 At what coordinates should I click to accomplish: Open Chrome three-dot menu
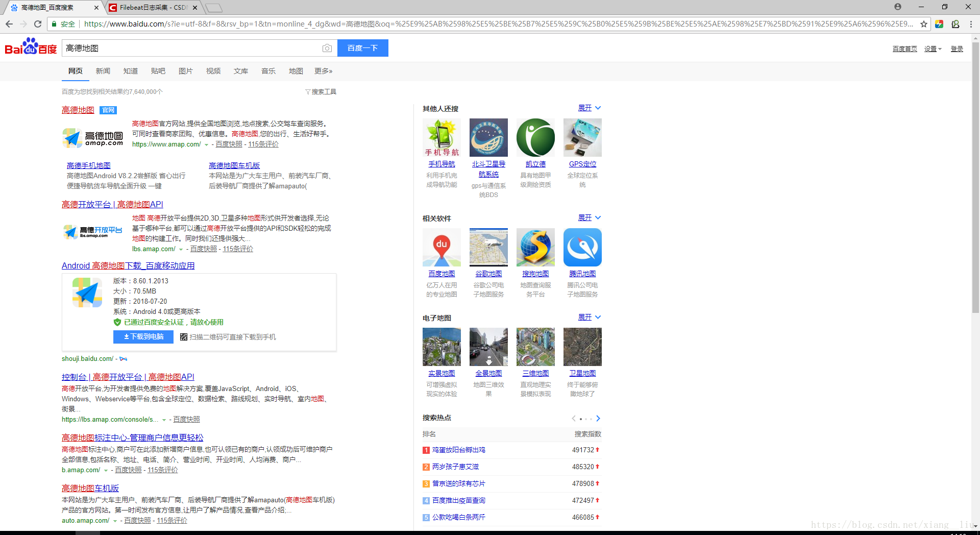pyautogui.click(x=971, y=24)
